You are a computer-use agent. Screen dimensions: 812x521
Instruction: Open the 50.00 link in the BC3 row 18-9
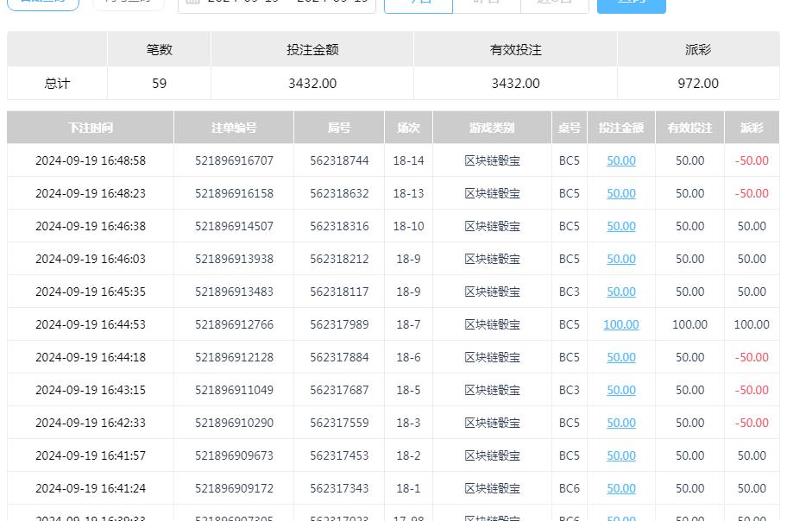620,292
